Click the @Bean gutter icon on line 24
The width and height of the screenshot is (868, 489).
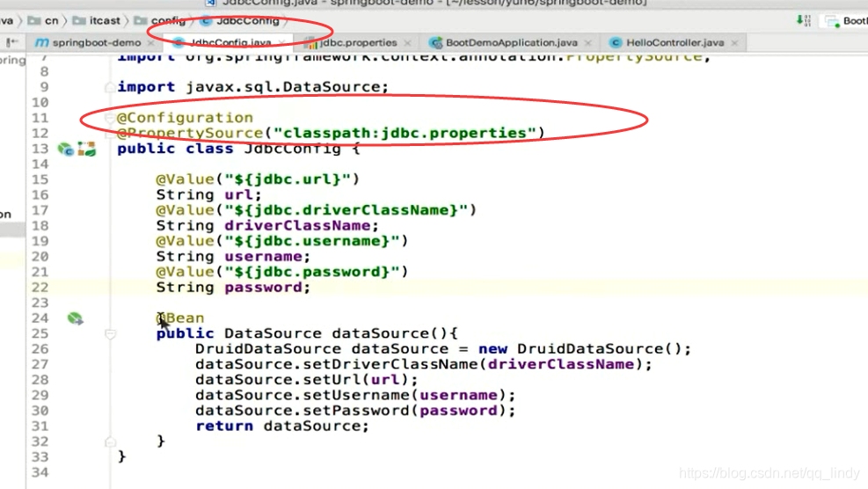75,318
